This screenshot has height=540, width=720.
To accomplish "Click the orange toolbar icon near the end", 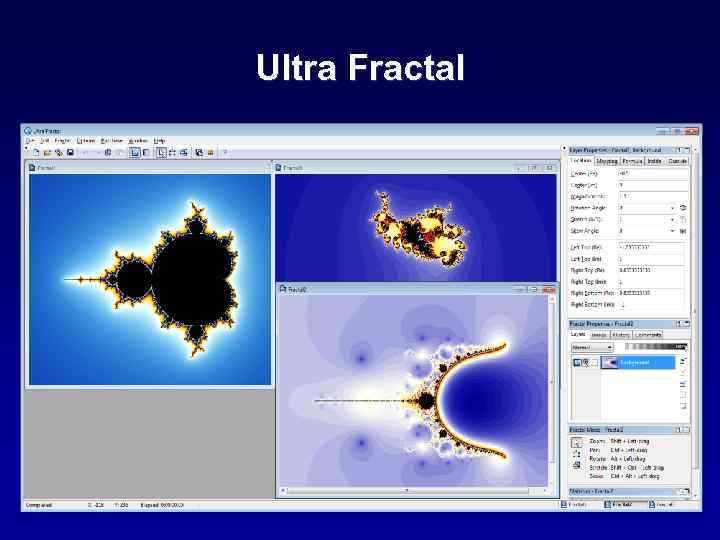I will (210, 152).
